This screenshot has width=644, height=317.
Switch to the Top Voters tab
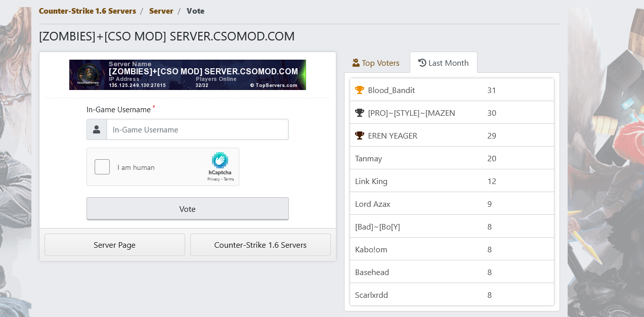[x=376, y=63]
